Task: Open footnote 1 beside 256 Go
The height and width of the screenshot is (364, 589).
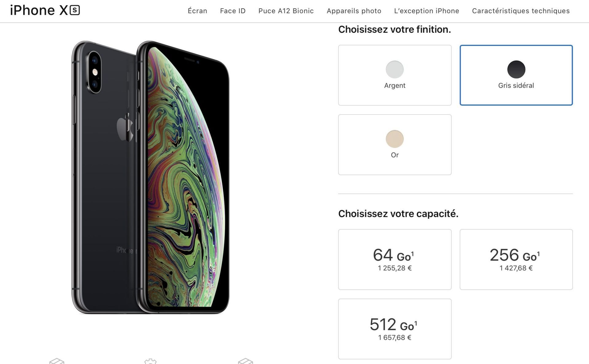Action: tap(538, 253)
